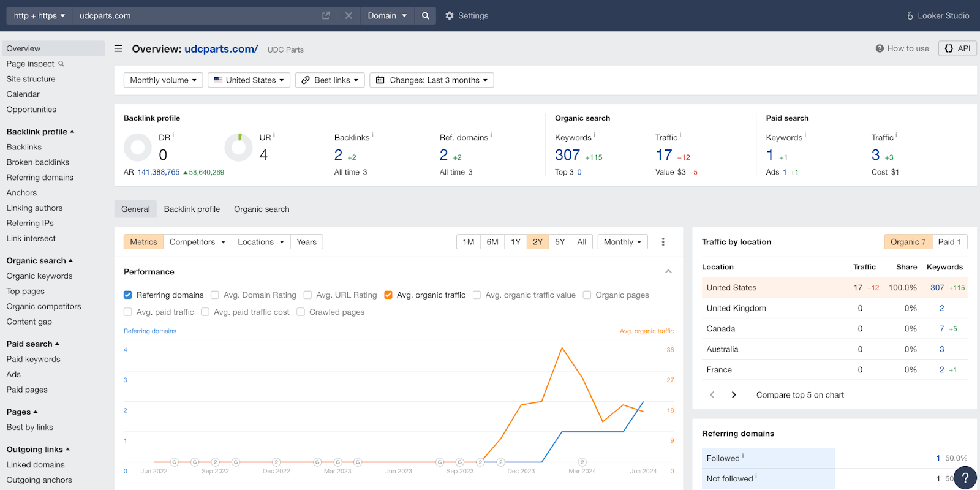Uncheck Avg. organic traffic checkbox

pyautogui.click(x=388, y=295)
